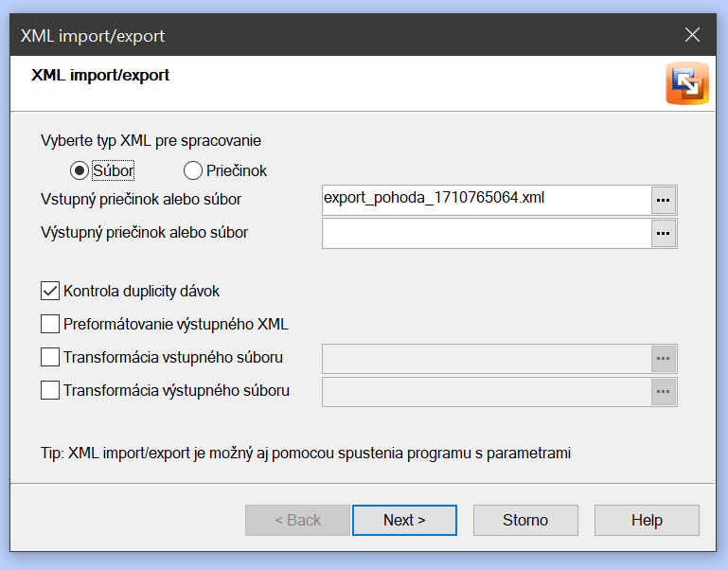728x570 pixels.
Task: Open the Help for XML import/export
Action: tap(647, 520)
